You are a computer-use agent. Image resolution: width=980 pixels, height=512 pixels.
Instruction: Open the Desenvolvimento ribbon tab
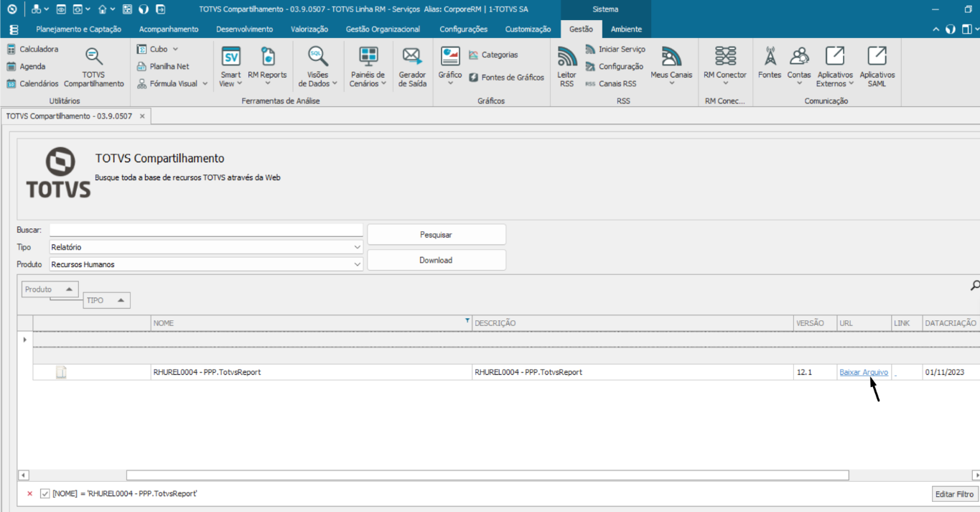[245, 29]
